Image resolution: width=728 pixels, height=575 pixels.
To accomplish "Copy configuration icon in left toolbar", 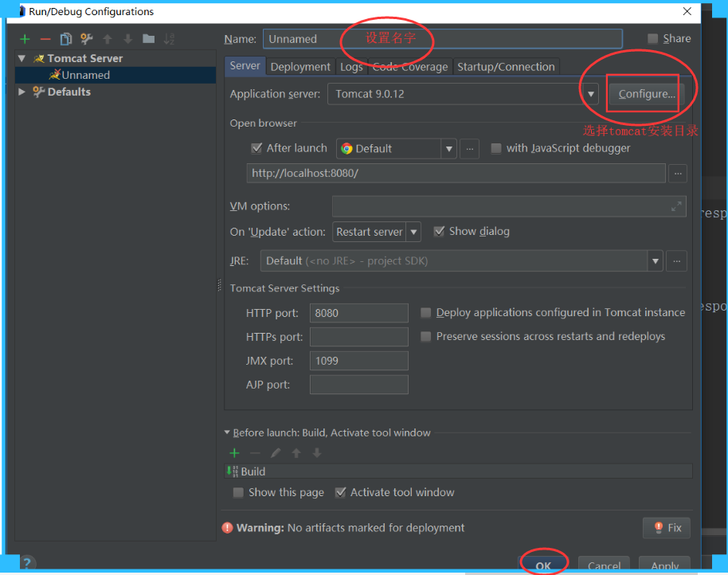I will pos(66,39).
